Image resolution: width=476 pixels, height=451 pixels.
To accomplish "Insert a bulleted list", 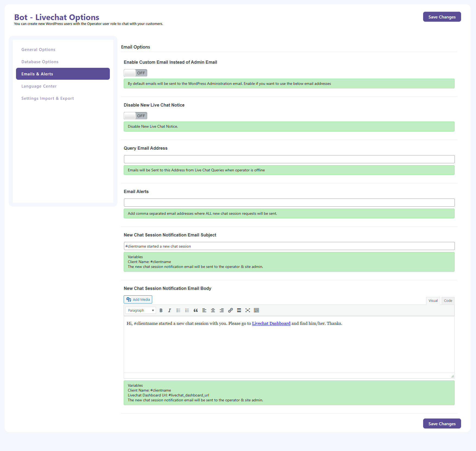I will pyautogui.click(x=178, y=310).
